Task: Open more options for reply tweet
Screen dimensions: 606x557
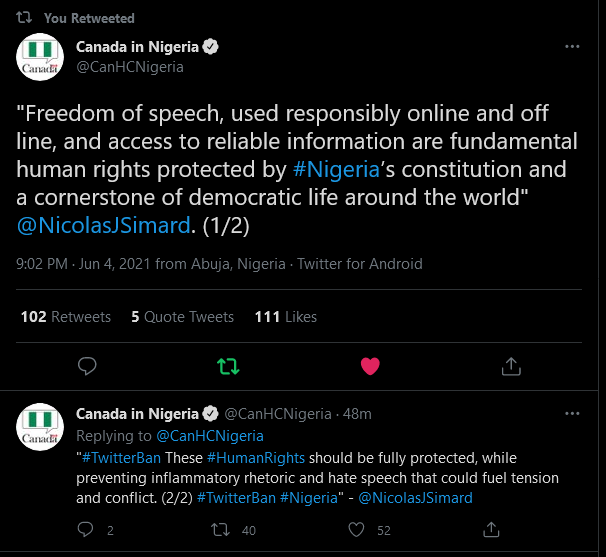Action: (x=572, y=413)
